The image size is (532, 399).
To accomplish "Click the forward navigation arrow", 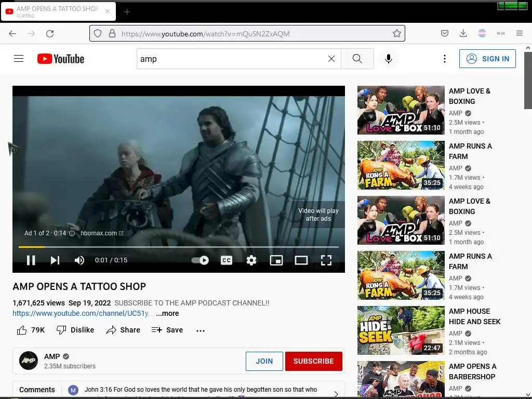I will point(31,34).
